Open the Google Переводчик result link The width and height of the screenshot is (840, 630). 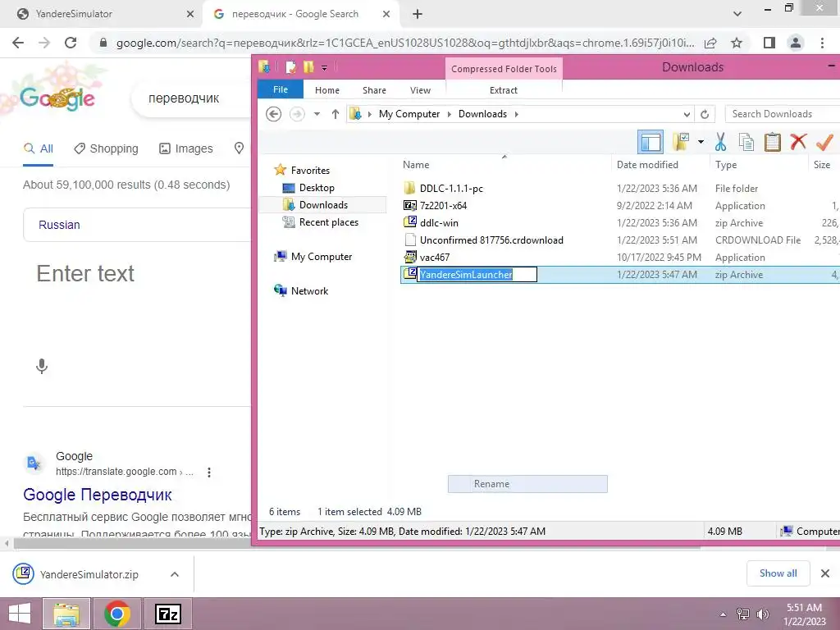click(98, 495)
